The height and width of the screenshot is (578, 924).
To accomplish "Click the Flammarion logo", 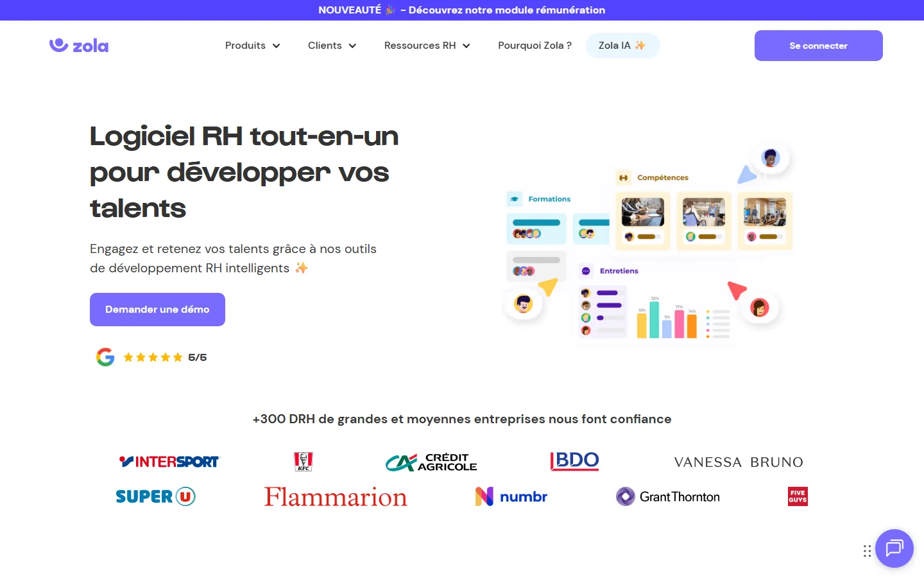I will click(x=336, y=496).
